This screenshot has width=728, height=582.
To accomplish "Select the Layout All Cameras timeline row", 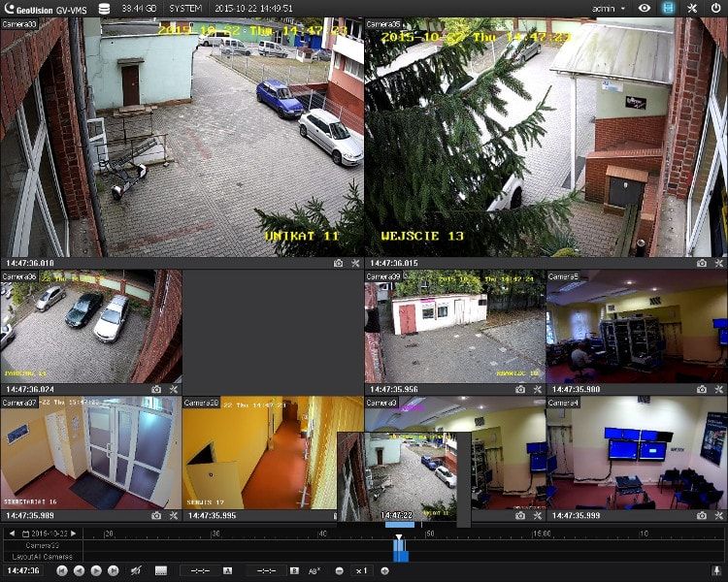I will pos(43,557).
